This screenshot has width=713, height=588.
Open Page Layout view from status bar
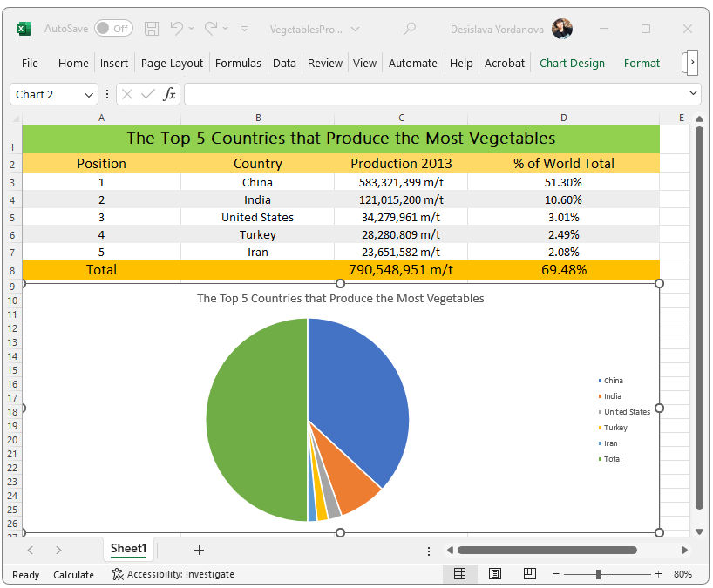pyautogui.click(x=494, y=574)
